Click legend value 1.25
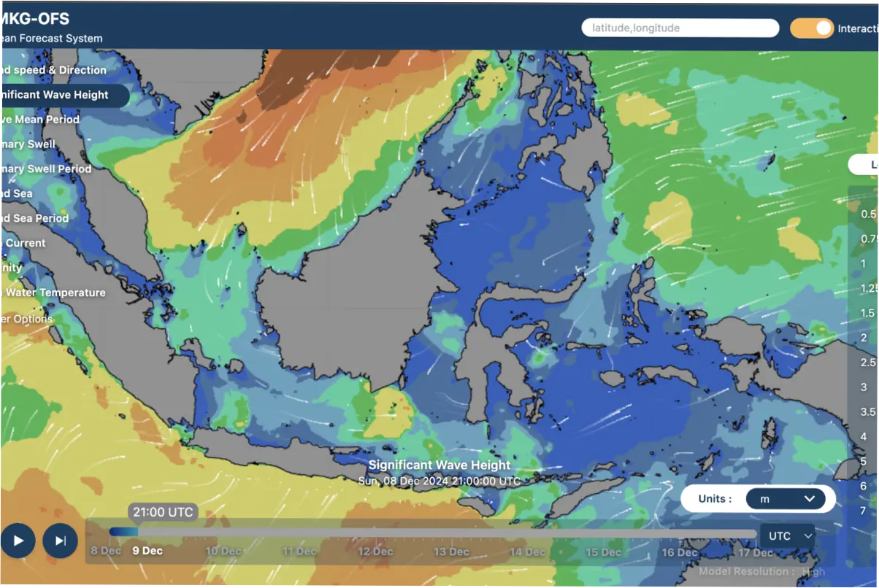This screenshot has height=588, width=879. click(x=869, y=288)
